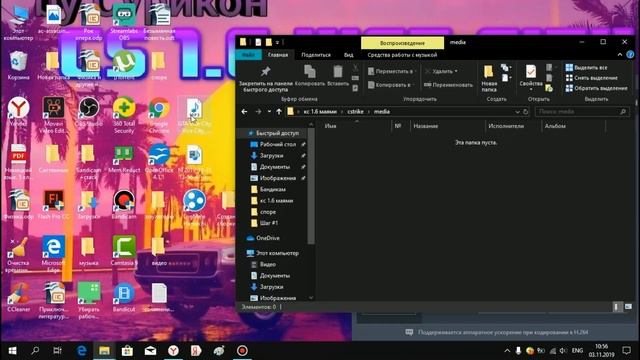The image size is (640, 360).
Task: Open the Microsoft Store taskbar icon
Action: coord(127,351)
